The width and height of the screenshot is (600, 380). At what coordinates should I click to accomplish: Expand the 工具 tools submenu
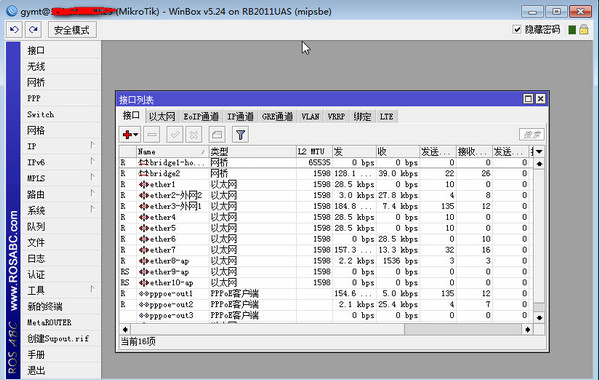coord(61,290)
